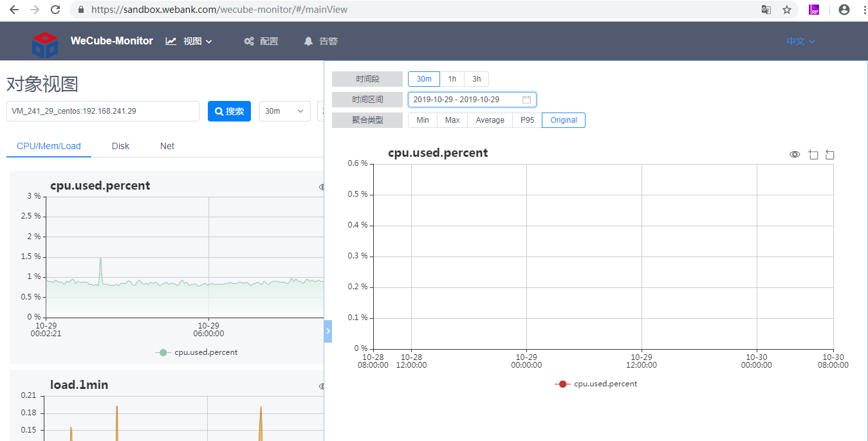
Task: Choose Max aggregation type
Action: click(x=452, y=120)
